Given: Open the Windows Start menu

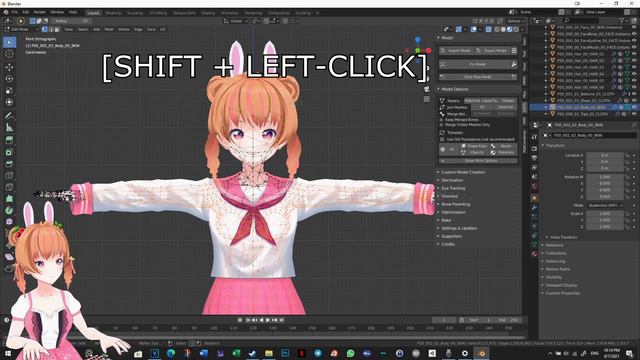Looking at the screenshot, I should point(7,353).
